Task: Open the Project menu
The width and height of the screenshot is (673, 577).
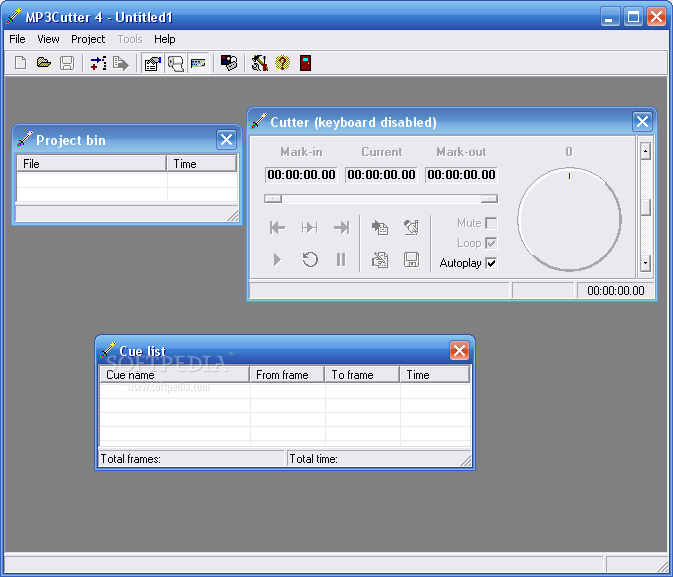Action: click(88, 39)
